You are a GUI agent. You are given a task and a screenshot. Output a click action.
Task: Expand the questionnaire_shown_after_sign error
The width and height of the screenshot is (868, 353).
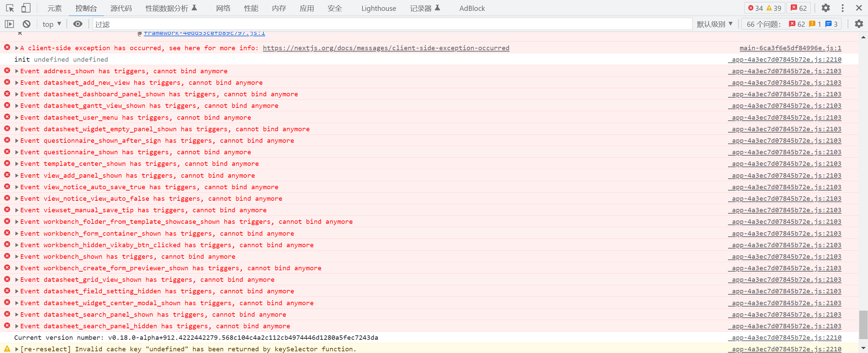click(x=17, y=141)
